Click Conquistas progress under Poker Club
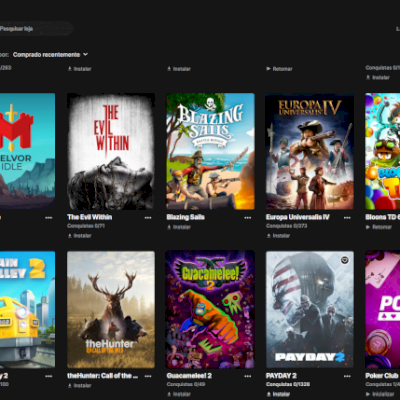400x400 pixels. (x=383, y=384)
